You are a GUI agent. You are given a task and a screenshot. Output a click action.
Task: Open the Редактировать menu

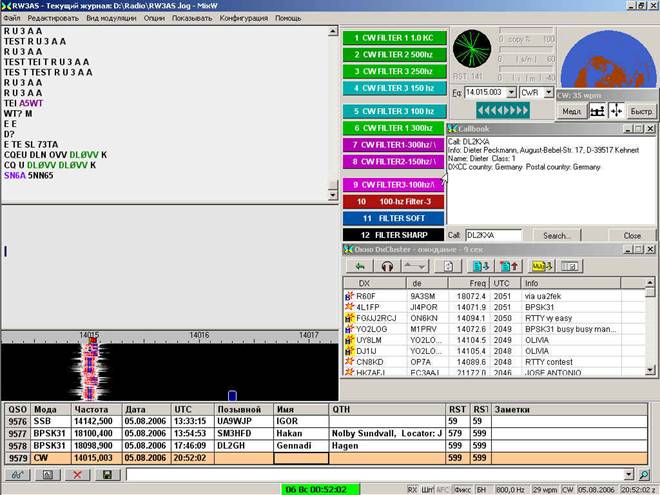[53, 18]
